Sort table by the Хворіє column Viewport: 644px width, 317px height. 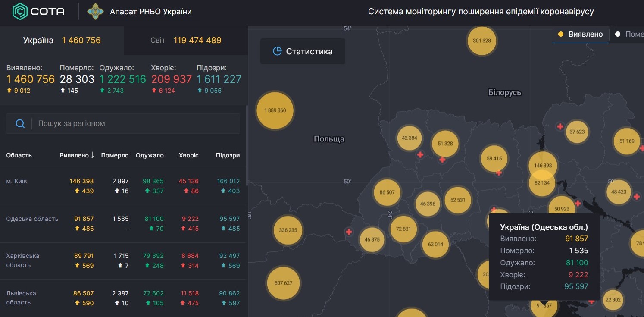(x=189, y=155)
